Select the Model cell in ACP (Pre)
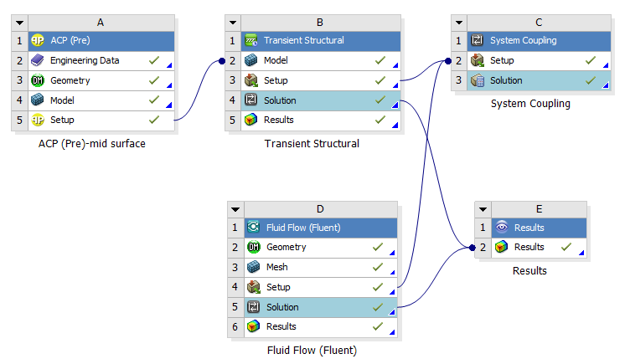The height and width of the screenshot is (364, 630). (101, 100)
